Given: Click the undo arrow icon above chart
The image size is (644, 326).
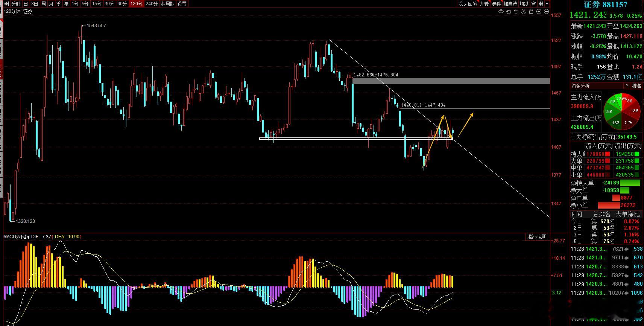Looking at the screenshot, I should pos(516,12).
